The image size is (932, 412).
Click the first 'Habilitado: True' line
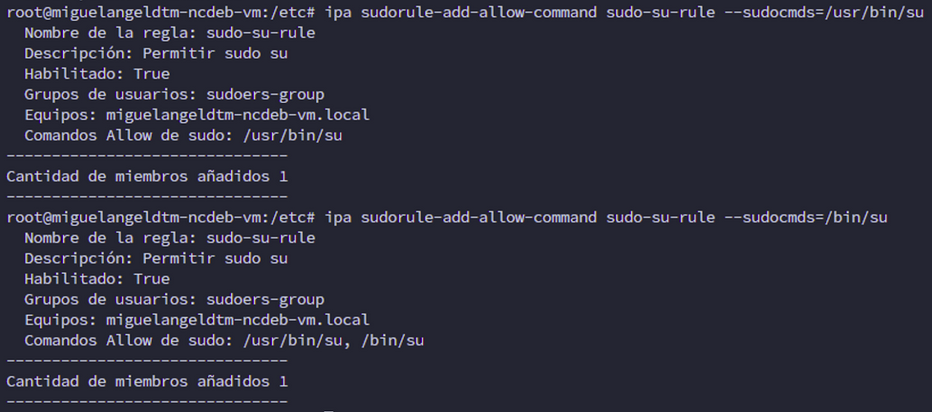96,73
